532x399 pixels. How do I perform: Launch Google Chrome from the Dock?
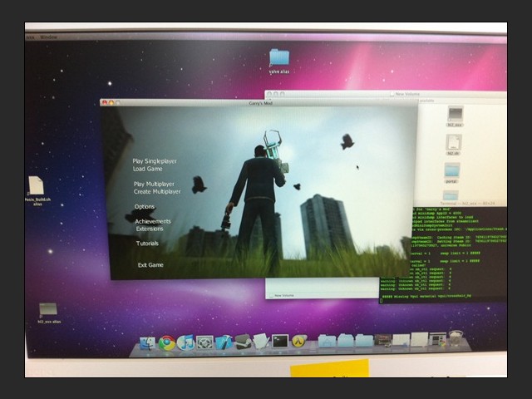point(166,342)
